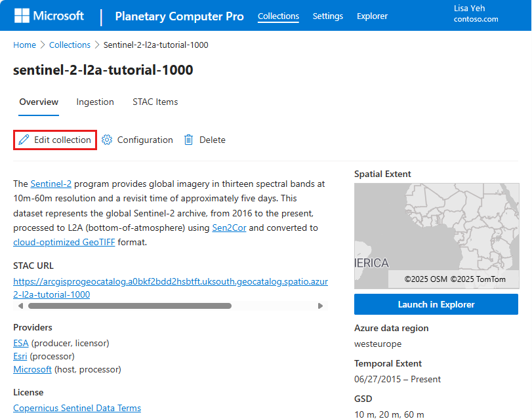Click the scrollbar right arrow
532x419 pixels.
pyautogui.click(x=320, y=306)
